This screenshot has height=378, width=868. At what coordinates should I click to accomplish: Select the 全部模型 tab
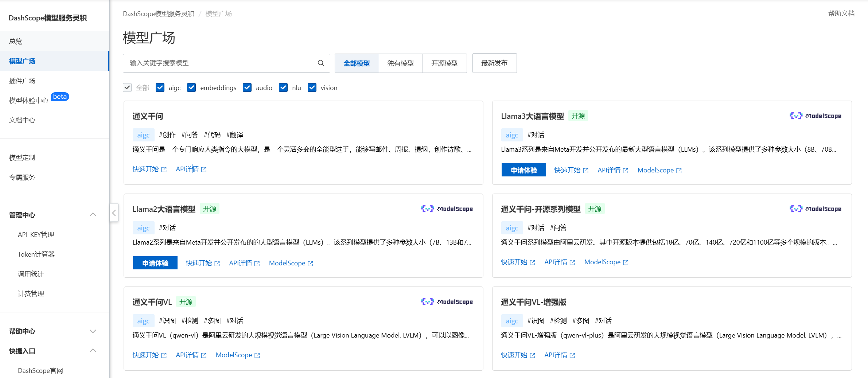coord(357,63)
